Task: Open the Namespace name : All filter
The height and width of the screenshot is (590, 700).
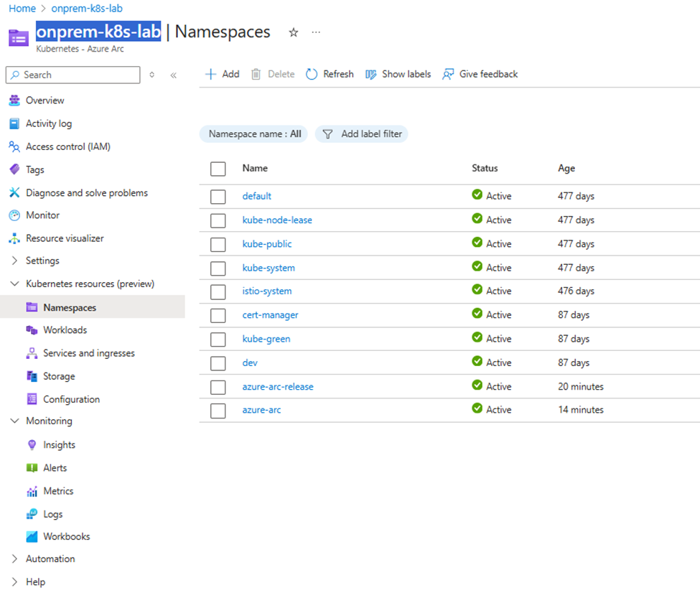Action: [253, 134]
